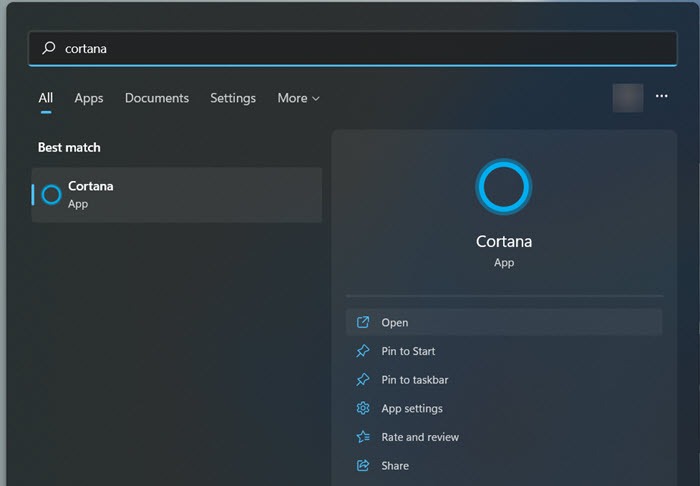Select the Cortana best match result
700x486 pixels.
tap(177, 195)
